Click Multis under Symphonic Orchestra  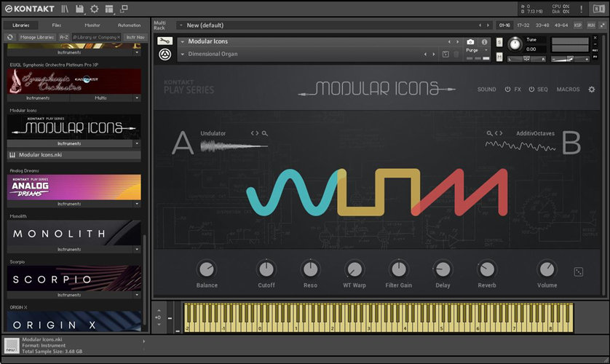tap(101, 98)
